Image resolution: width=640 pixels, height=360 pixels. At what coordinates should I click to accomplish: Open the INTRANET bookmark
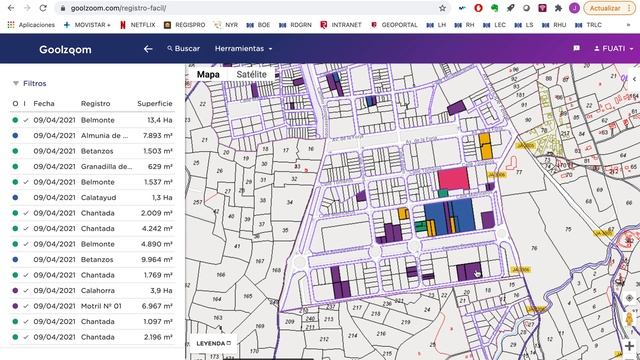click(341, 25)
